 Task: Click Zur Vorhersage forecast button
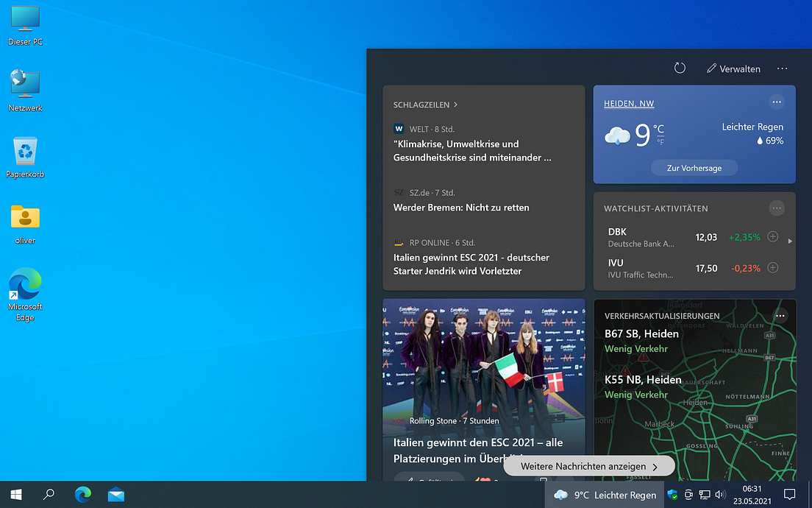coord(694,168)
